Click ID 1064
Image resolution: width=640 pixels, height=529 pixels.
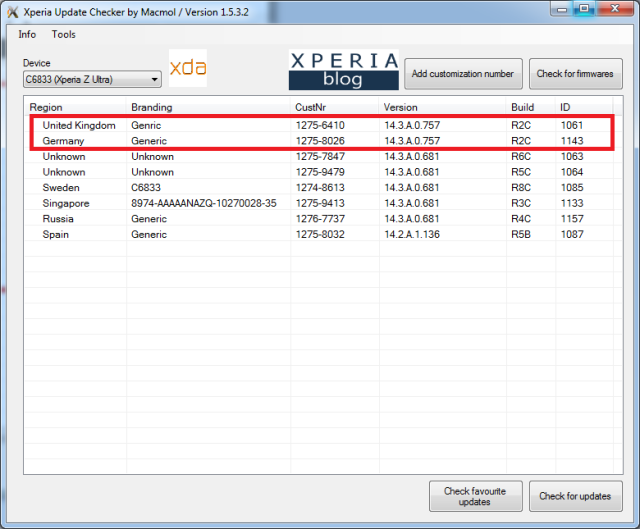[572, 172]
